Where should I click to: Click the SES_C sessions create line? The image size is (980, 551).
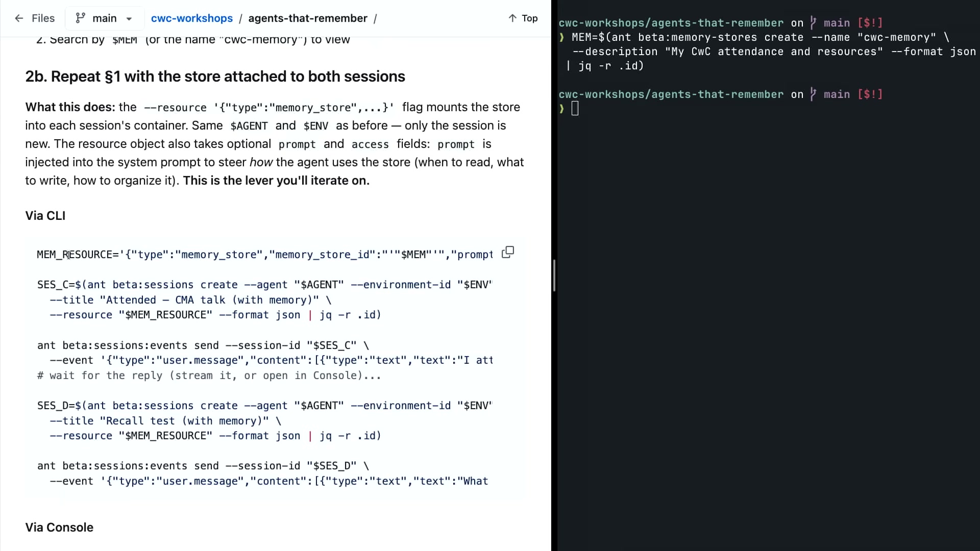coord(264,285)
